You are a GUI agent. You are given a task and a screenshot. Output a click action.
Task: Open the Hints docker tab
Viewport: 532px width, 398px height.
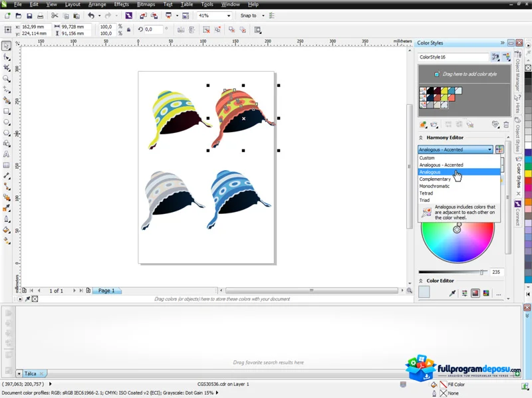coord(518,104)
